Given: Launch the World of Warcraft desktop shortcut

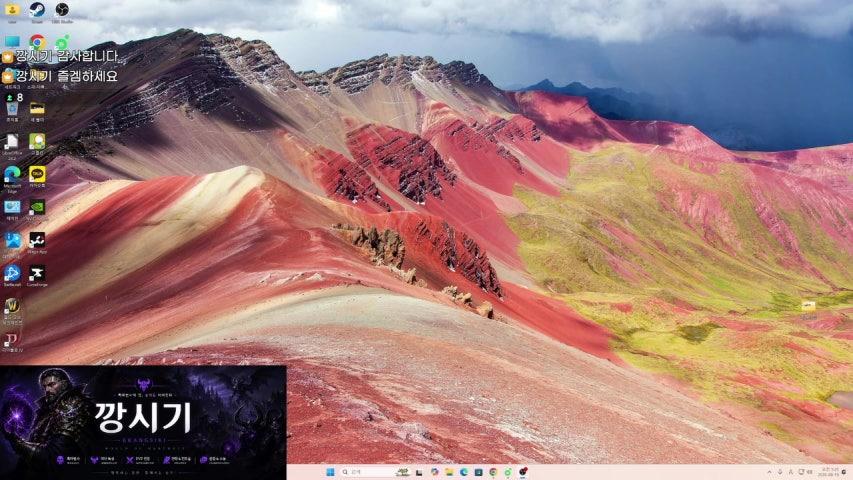Looking at the screenshot, I should click(12, 306).
